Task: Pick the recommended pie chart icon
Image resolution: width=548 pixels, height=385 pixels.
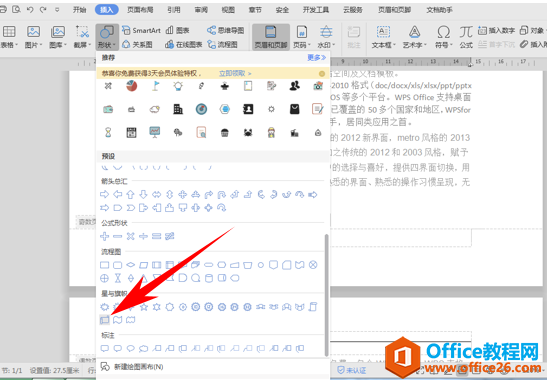Action: pos(131,86)
